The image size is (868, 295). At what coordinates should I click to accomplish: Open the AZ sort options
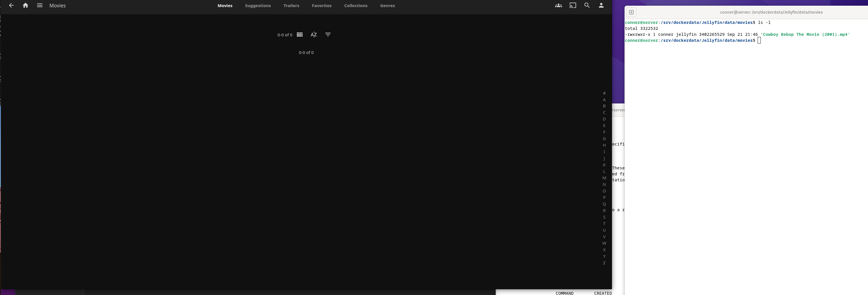pyautogui.click(x=313, y=35)
